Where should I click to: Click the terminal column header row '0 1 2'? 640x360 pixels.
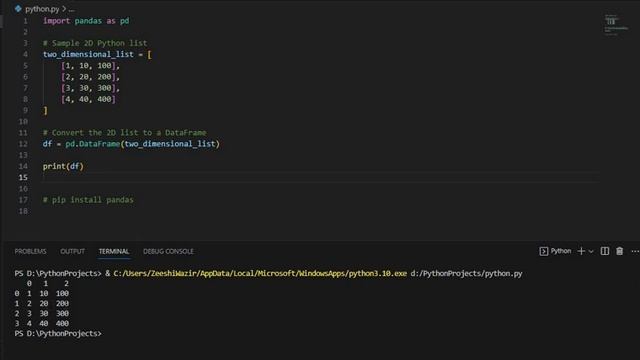[x=47, y=284]
